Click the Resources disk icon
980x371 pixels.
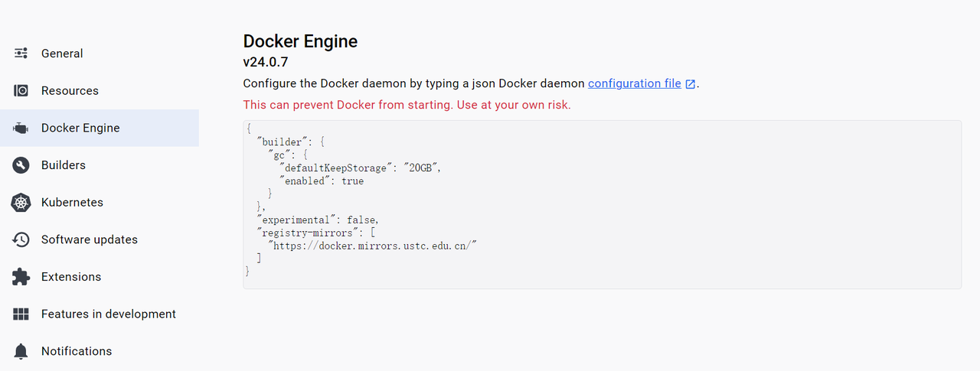click(x=21, y=90)
